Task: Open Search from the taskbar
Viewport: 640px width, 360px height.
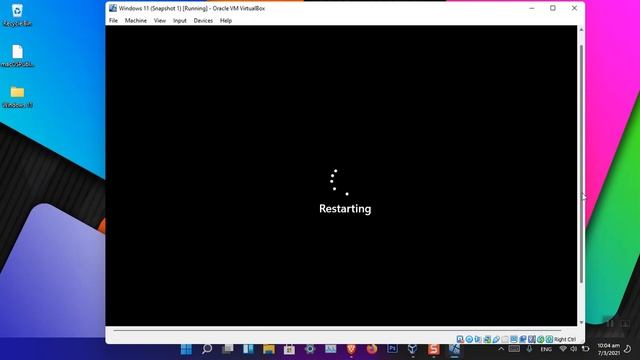Action: tap(207, 349)
